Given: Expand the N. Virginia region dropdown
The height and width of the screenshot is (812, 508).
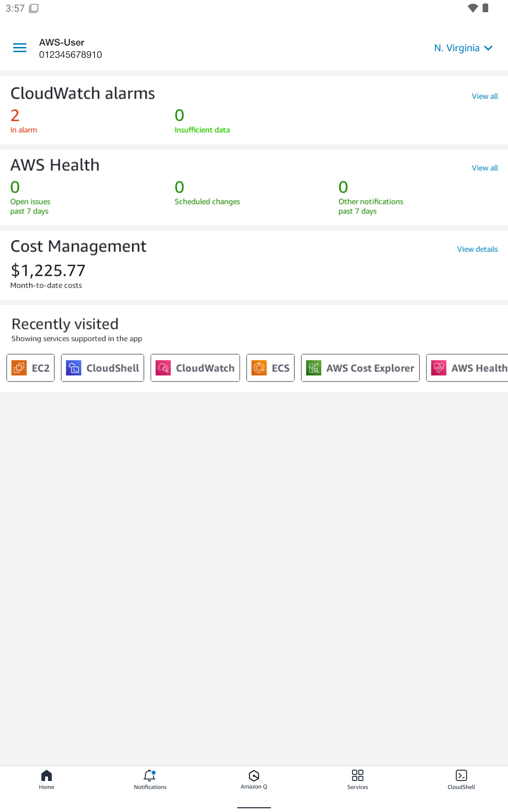Looking at the screenshot, I should tap(463, 48).
